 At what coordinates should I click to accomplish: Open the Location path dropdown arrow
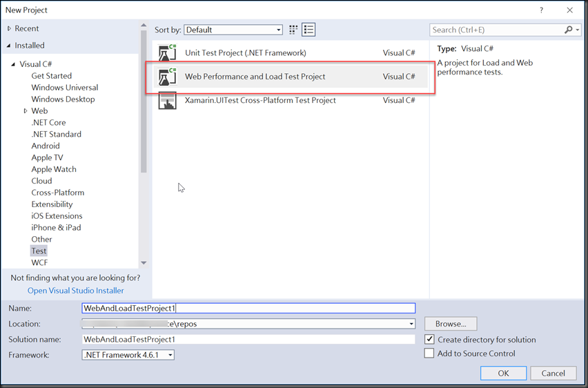[411, 324]
